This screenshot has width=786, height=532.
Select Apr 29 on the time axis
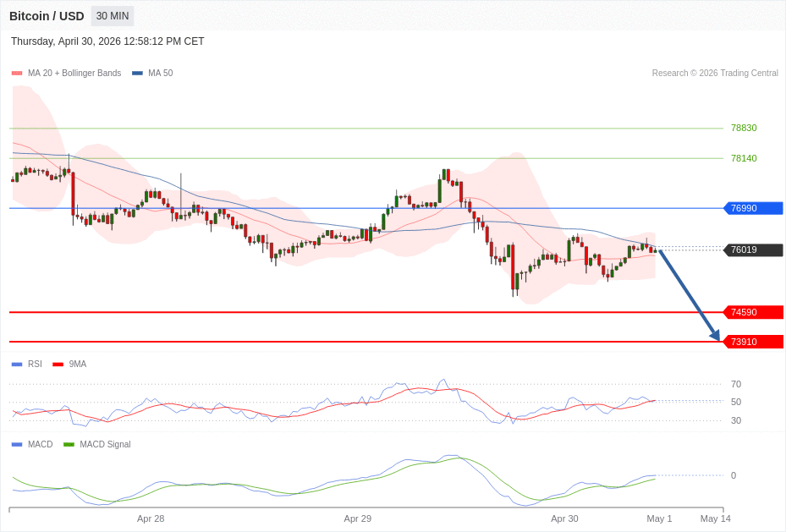click(x=357, y=518)
